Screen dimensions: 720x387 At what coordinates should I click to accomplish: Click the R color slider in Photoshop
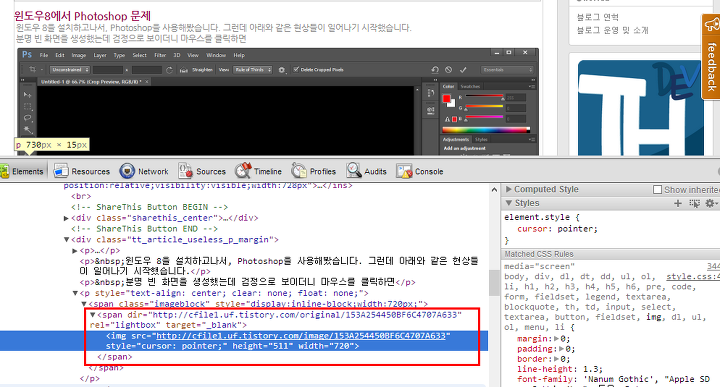pos(484,96)
